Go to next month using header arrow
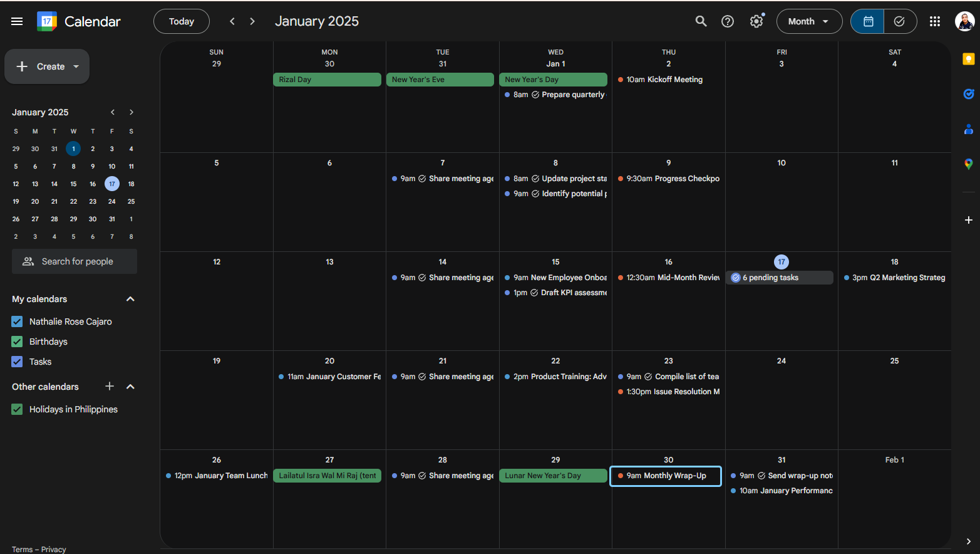 pos(252,21)
